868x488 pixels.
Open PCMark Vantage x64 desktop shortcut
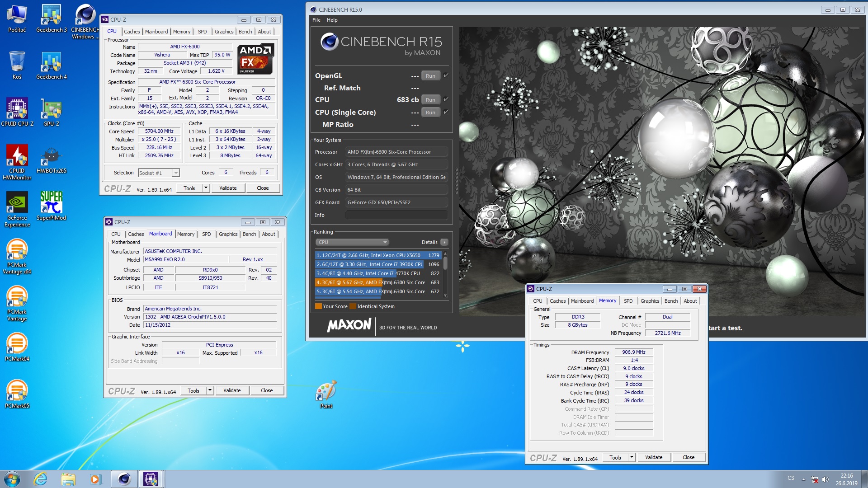pyautogui.click(x=17, y=256)
